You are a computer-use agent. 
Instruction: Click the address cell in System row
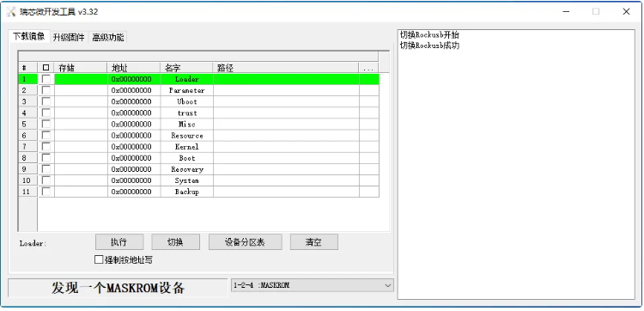coord(134,180)
